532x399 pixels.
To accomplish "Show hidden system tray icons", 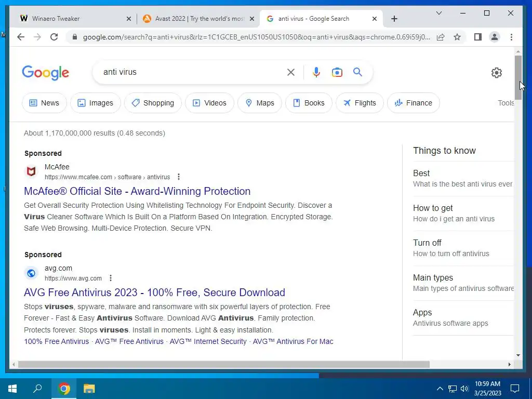I will click(440, 389).
